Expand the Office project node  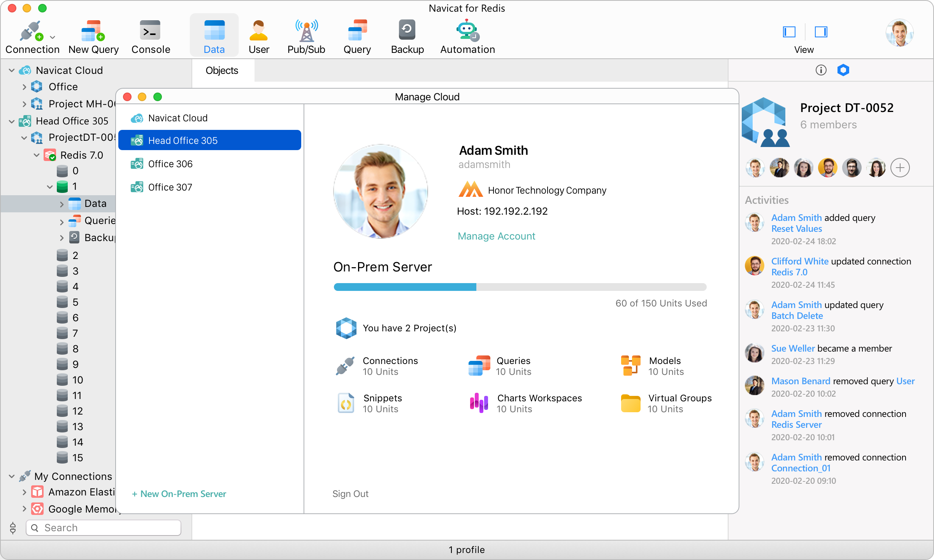[25, 87]
